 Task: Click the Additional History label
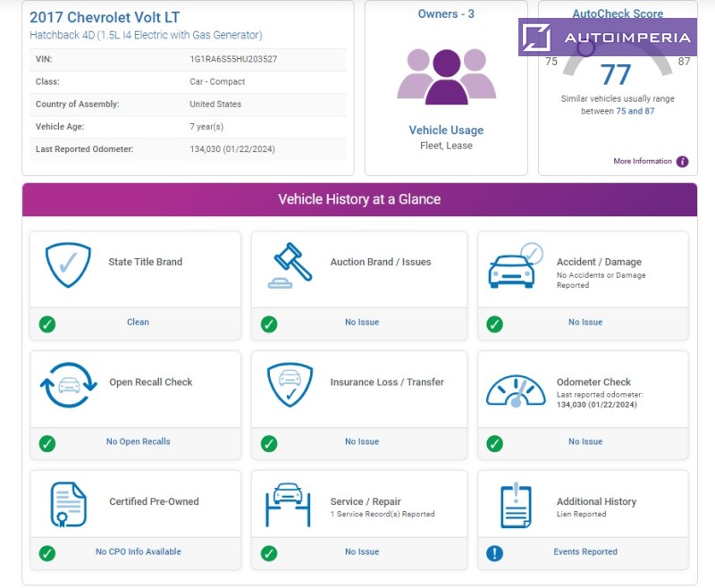tap(596, 501)
